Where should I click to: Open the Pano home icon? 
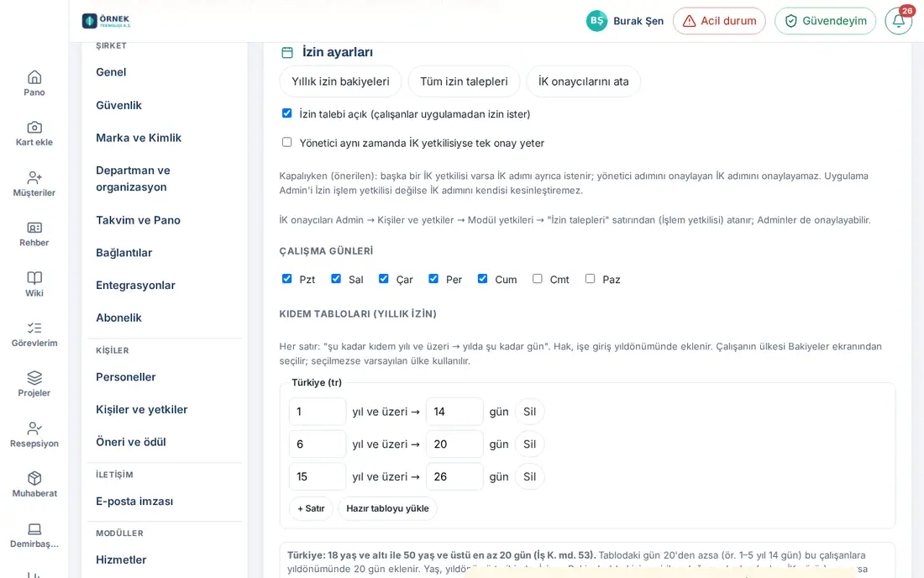pyautogui.click(x=34, y=77)
